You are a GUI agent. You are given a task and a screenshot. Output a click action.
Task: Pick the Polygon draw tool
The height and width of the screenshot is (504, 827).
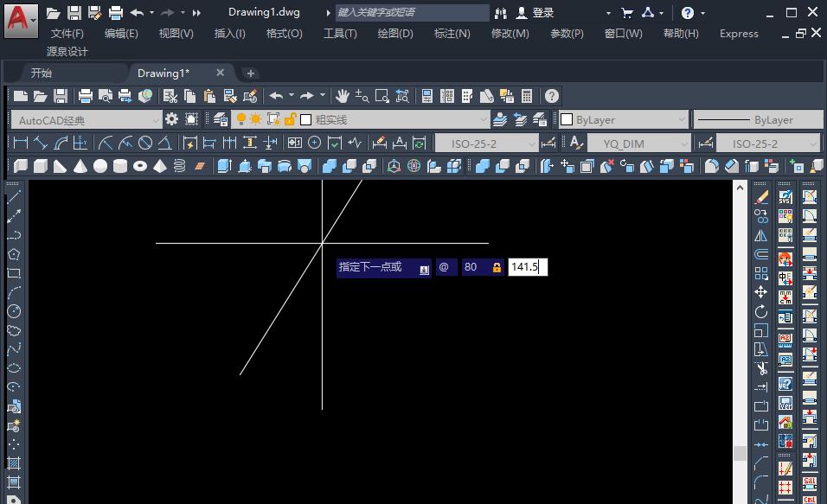(x=14, y=254)
